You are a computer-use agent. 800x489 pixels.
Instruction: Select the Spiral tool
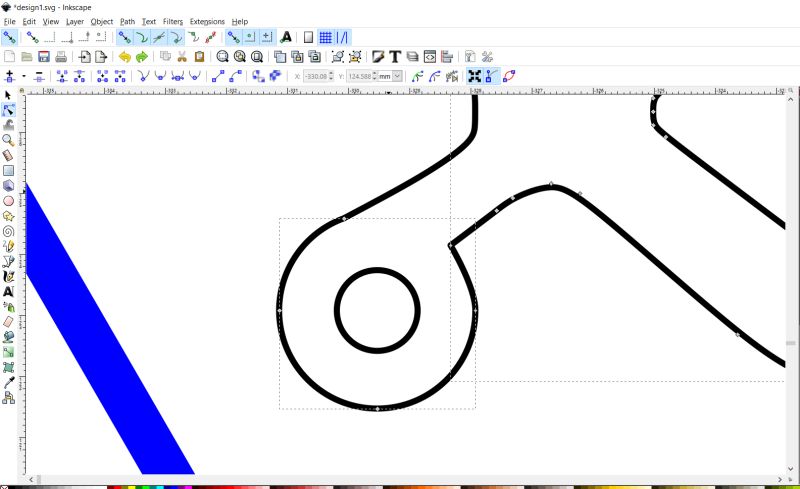8,231
